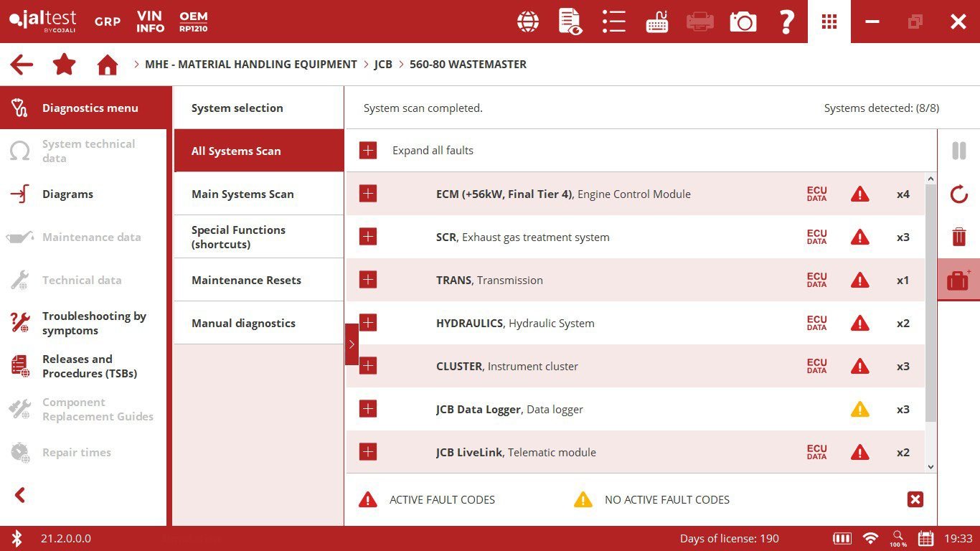Screen dimensions: 980x551
Task: Expand the ECM Engine Control Module faults
Action: point(368,194)
